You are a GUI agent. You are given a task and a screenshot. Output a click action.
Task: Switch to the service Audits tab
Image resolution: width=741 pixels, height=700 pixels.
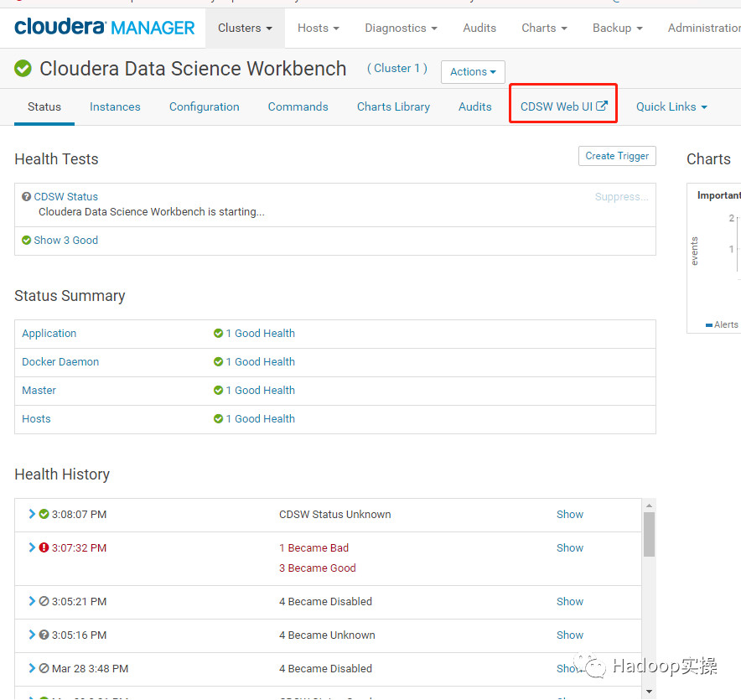pyautogui.click(x=475, y=106)
